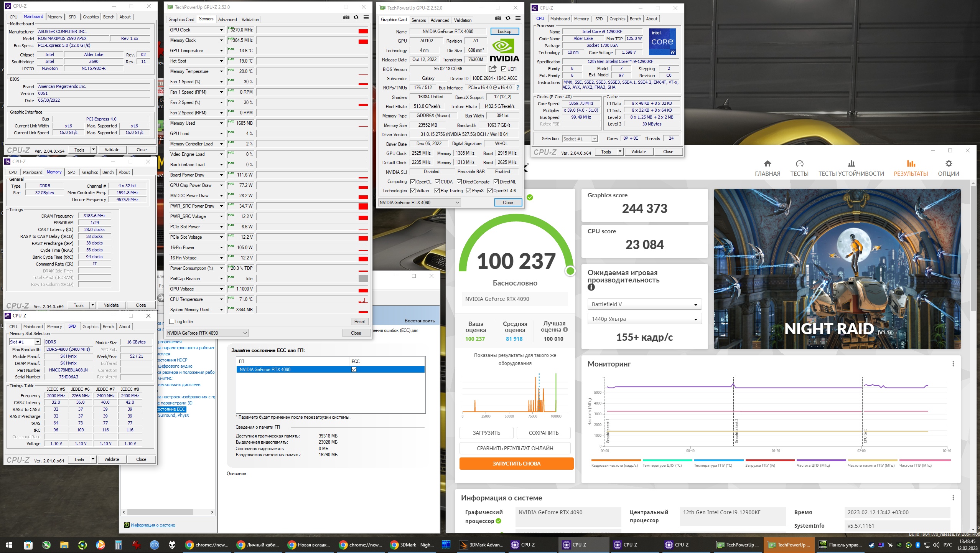980x553 pixels.
Task: Toggle the DirectCompute checkbox
Action: click(460, 182)
